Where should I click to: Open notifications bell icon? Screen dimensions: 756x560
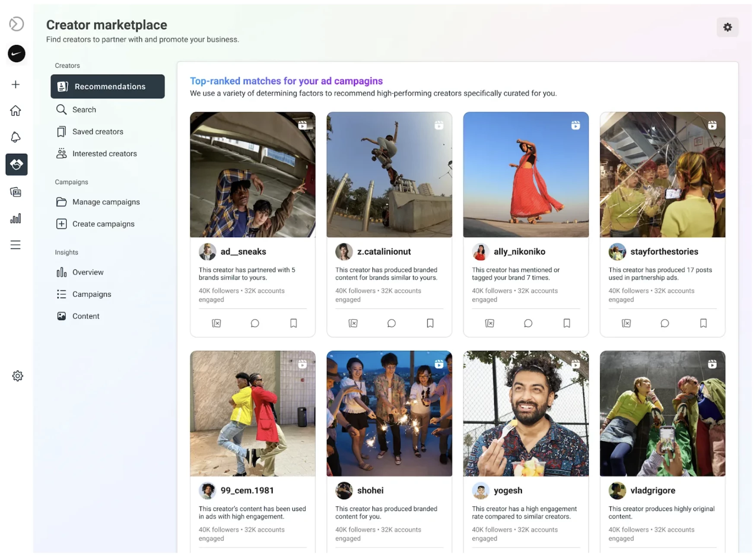(16, 137)
